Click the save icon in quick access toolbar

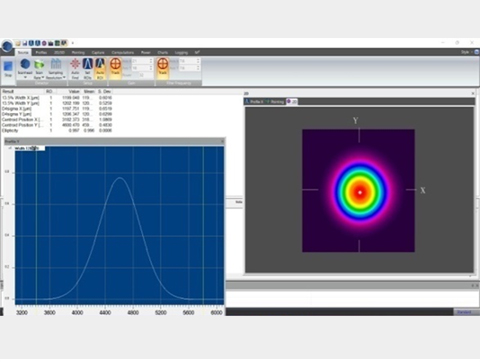point(25,43)
